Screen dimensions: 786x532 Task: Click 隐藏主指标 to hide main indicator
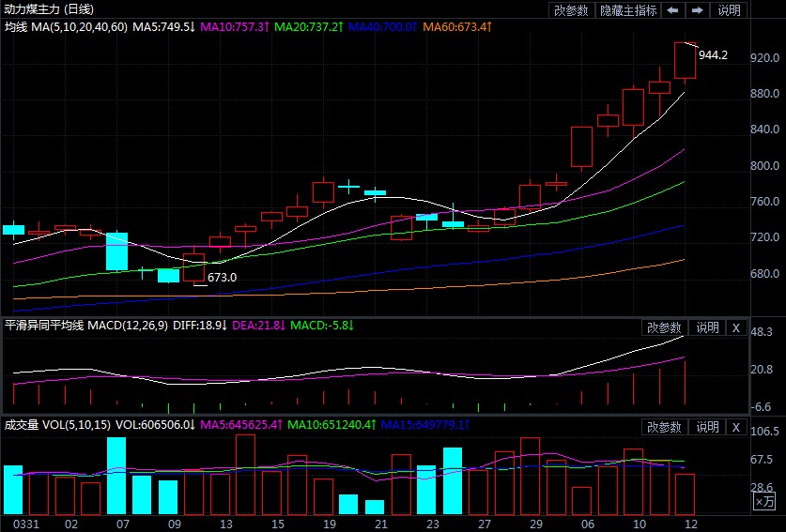[x=628, y=10]
